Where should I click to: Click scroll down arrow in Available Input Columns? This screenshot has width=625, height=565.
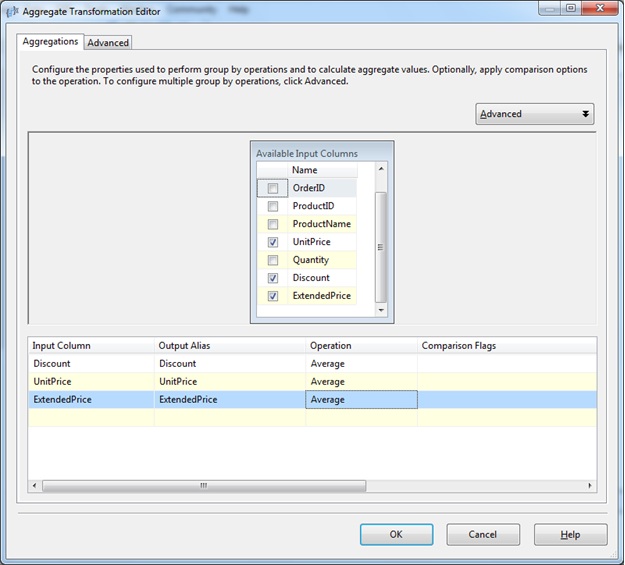pyautogui.click(x=381, y=310)
